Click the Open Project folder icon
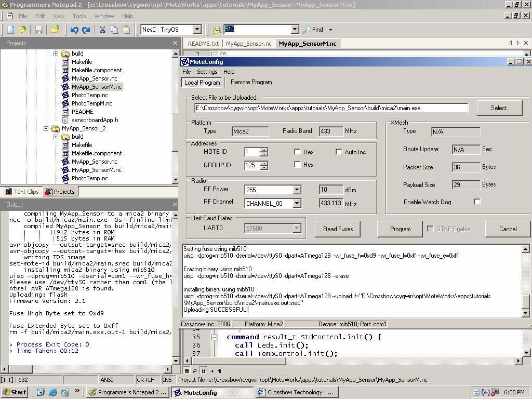The image size is (532, 399). point(55,30)
